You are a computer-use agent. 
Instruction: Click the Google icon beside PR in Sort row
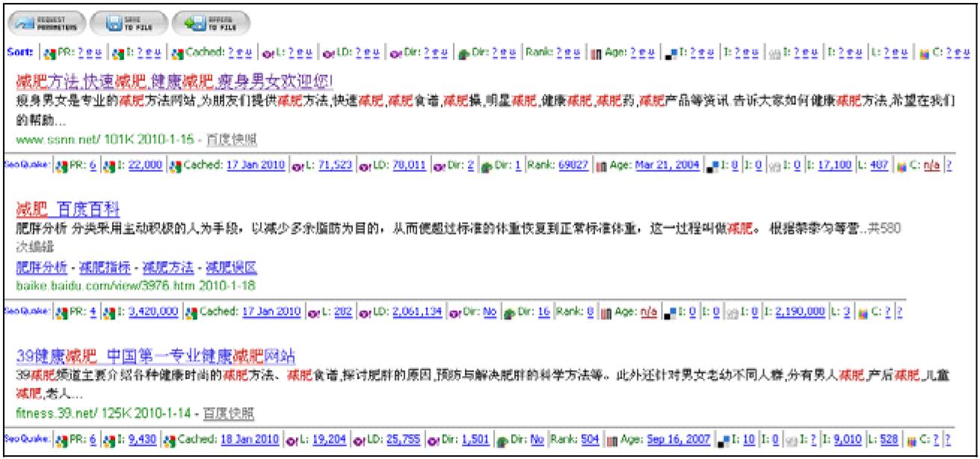tap(49, 53)
